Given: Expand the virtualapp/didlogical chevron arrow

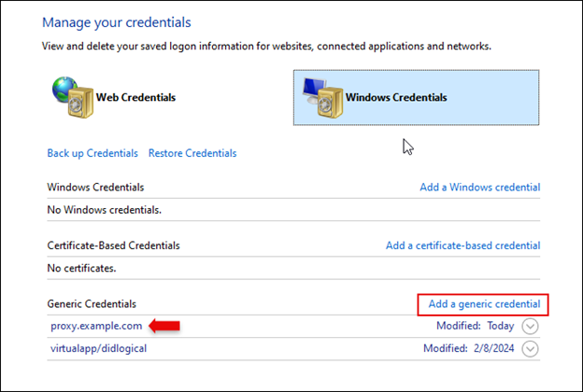Looking at the screenshot, I should 531,349.
